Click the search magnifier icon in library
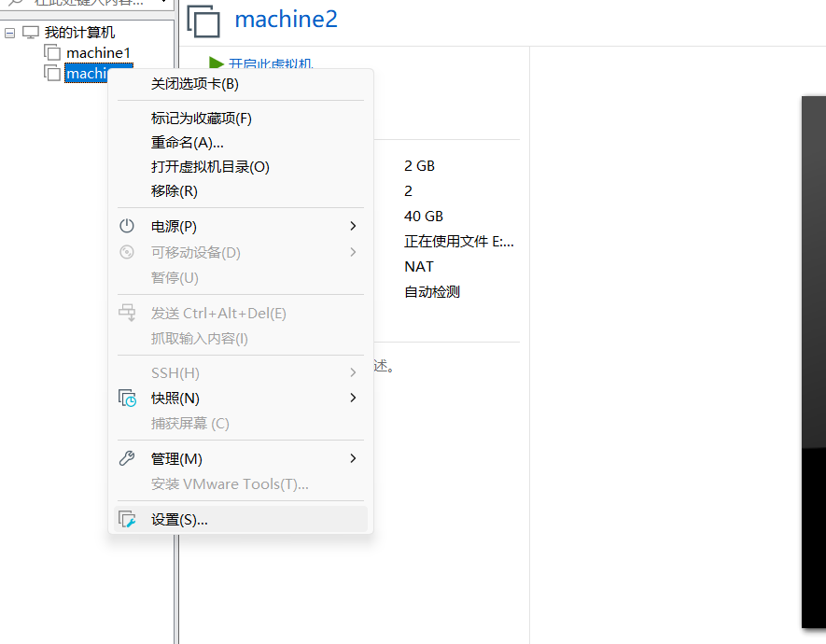 [x=16, y=3]
